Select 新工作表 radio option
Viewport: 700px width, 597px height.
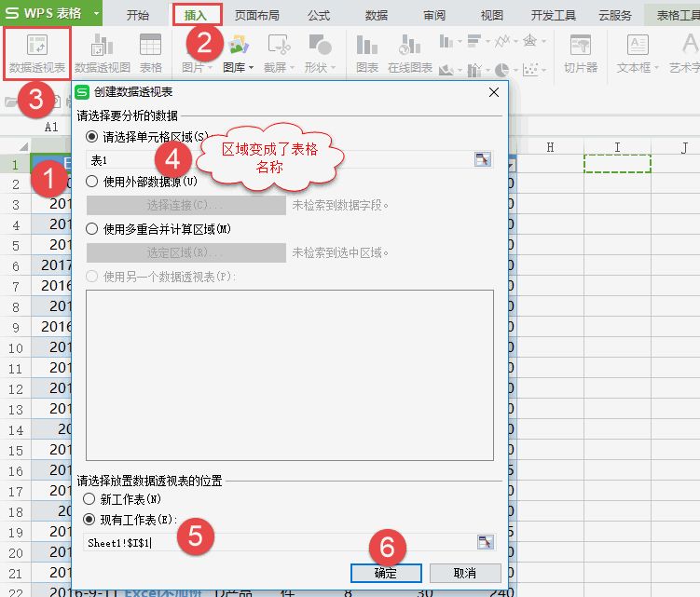(89, 498)
